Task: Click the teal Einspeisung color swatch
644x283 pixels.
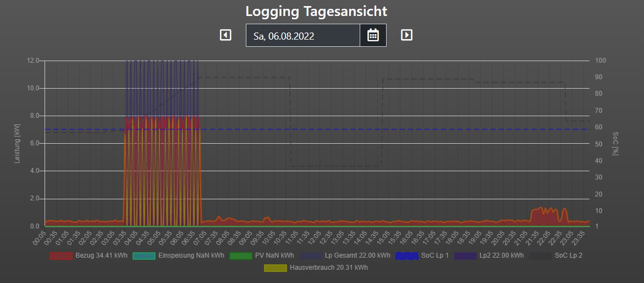Action: (144, 256)
